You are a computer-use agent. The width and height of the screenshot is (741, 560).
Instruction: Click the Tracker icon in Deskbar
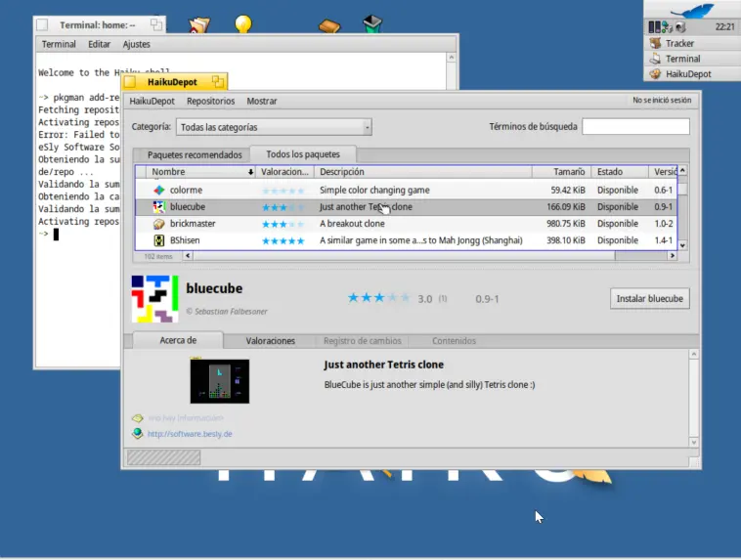click(x=655, y=43)
